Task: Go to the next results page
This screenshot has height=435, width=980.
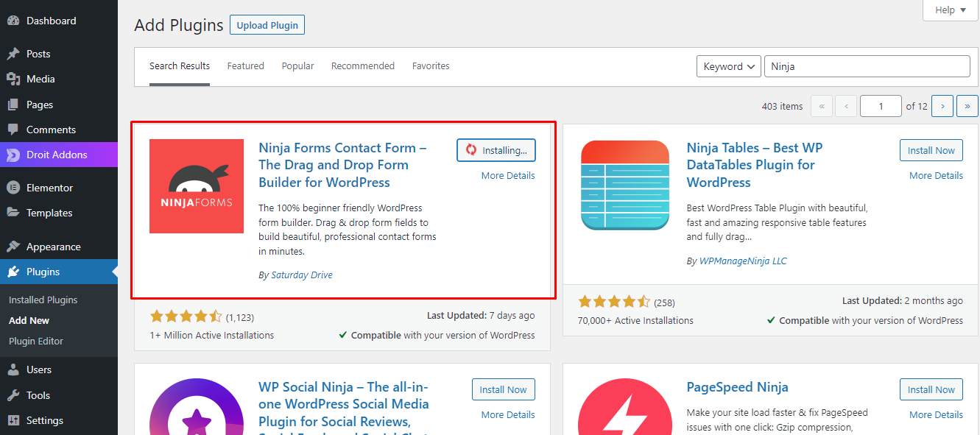Action: 942,106
